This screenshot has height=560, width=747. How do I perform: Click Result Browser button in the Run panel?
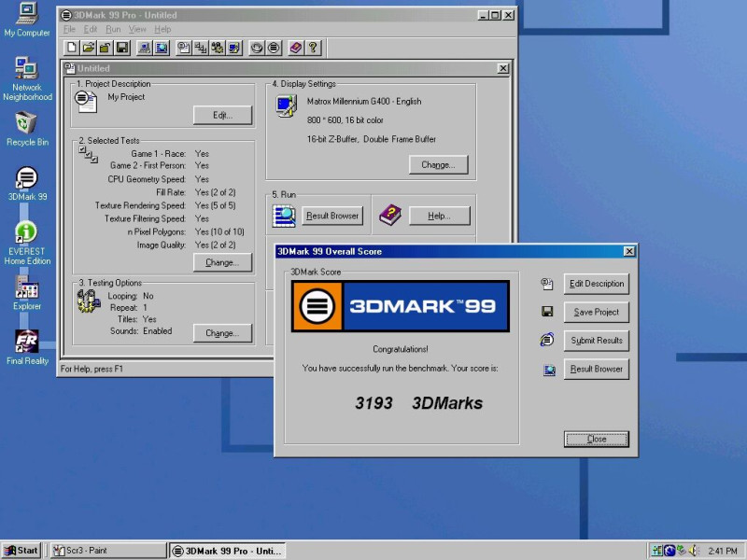click(x=332, y=216)
